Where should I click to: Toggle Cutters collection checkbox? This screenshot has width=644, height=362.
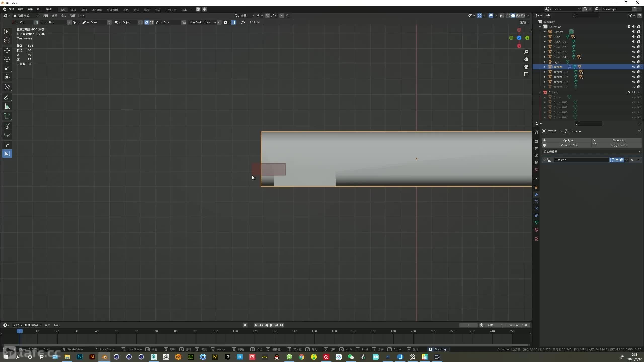(x=629, y=92)
